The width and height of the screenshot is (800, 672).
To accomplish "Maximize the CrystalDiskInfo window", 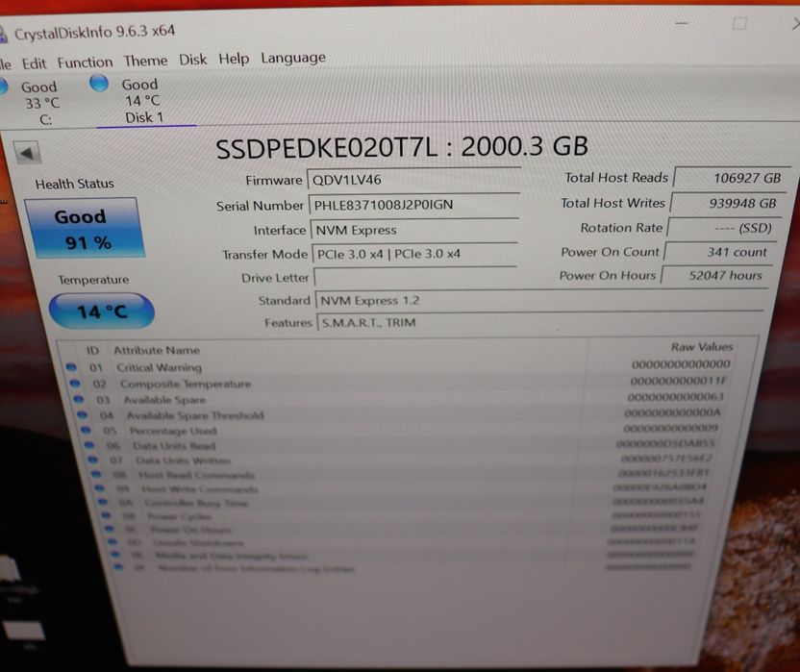I will pyautogui.click(x=739, y=23).
